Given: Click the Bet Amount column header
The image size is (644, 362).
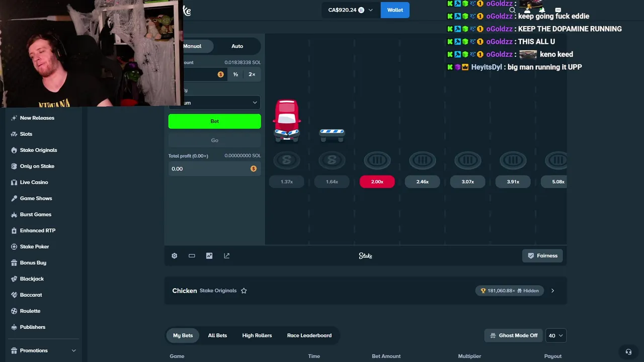Looking at the screenshot, I should click(386, 356).
